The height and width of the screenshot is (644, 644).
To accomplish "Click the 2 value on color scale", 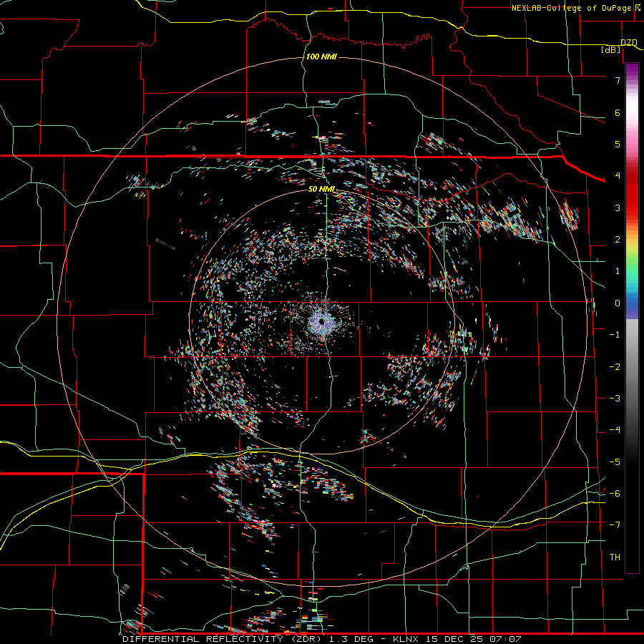I will 618,240.
